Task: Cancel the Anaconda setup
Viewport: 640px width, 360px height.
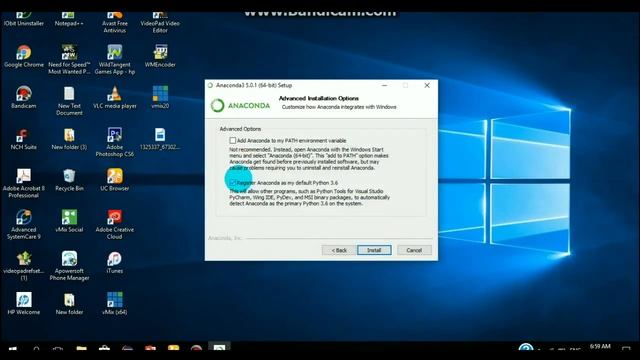Action: pyautogui.click(x=414, y=250)
